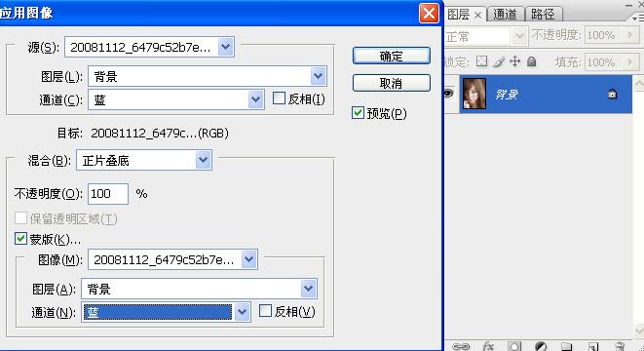The width and height of the screenshot is (644, 351).
Task: Toggle visibility eye of 背景 layer
Action: pyautogui.click(x=448, y=94)
